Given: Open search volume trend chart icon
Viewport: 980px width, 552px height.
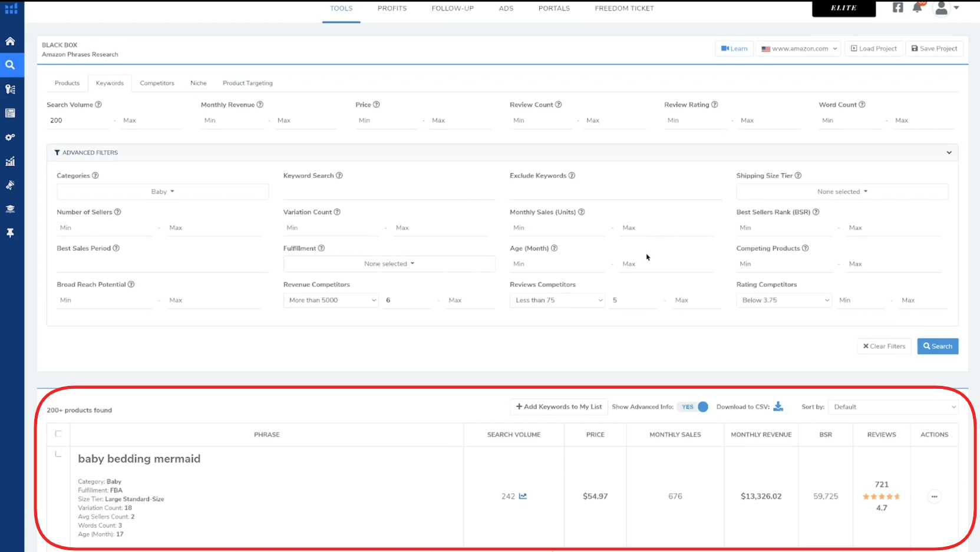Looking at the screenshot, I should tap(523, 496).
